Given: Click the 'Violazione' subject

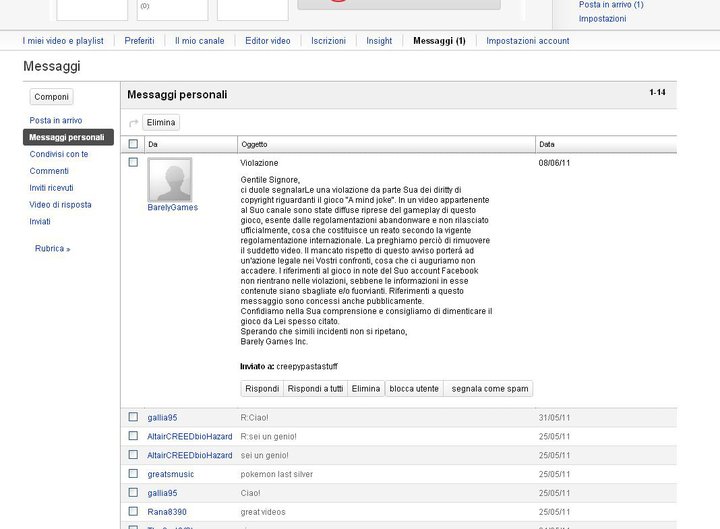Looking at the screenshot, I should click(x=259, y=163).
